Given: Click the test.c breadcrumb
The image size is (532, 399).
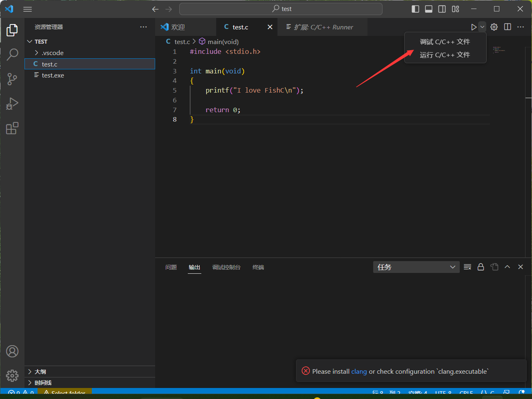Looking at the screenshot, I should tap(178, 42).
